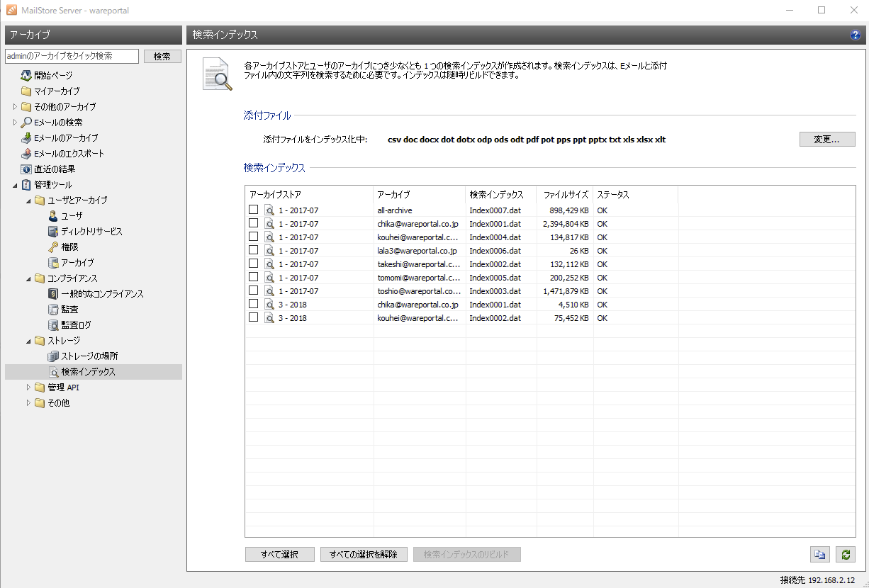Click the Eメールのアーカイブ icon in sidebar
The width and height of the screenshot is (869, 588).
[x=26, y=138]
